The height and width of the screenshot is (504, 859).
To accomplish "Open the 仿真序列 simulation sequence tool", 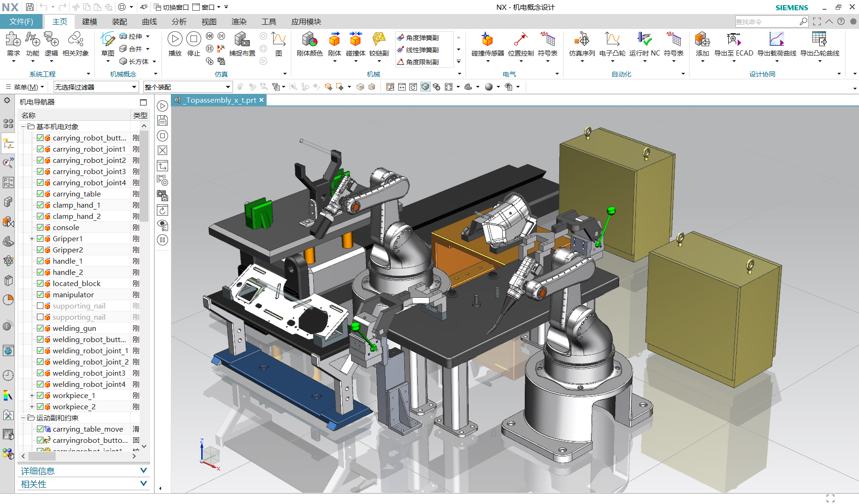I will (x=582, y=39).
